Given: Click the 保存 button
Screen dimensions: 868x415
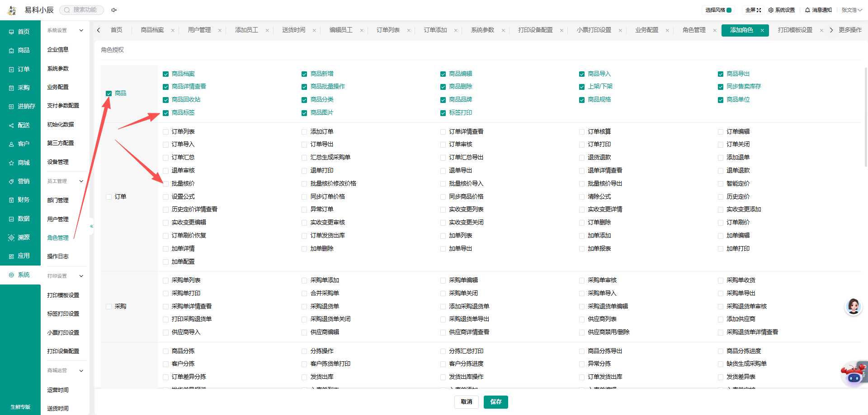Looking at the screenshot, I should [495, 402].
